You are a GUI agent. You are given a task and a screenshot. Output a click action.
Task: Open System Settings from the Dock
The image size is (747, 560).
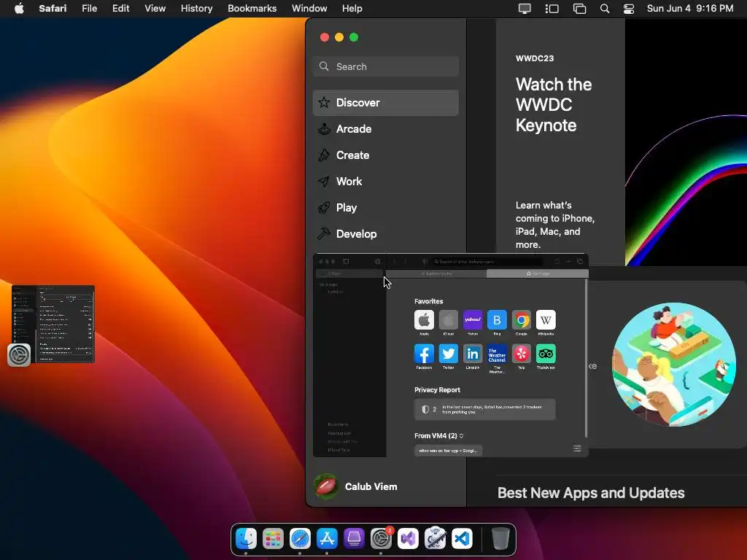pyautogui.click(x=381, y=539)
